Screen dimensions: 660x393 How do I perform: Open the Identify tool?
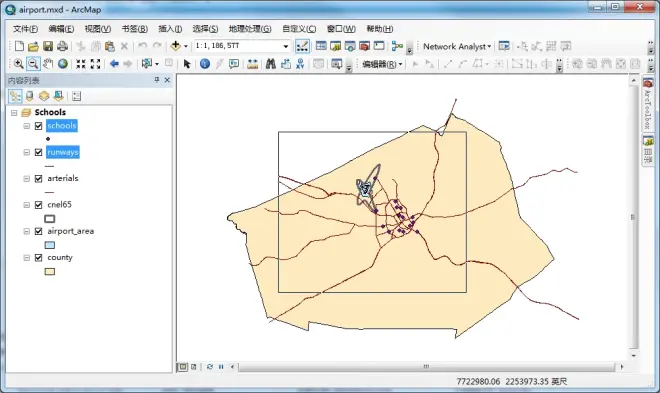(205, 64)
